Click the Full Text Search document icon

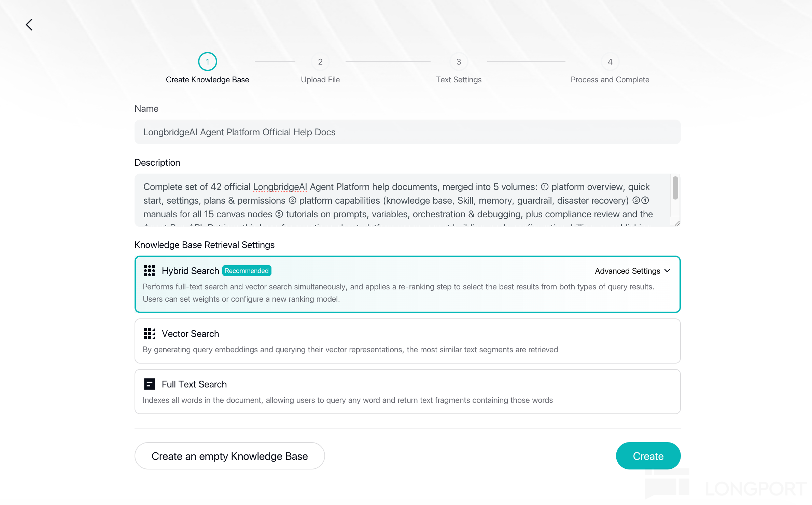[150, 384]
